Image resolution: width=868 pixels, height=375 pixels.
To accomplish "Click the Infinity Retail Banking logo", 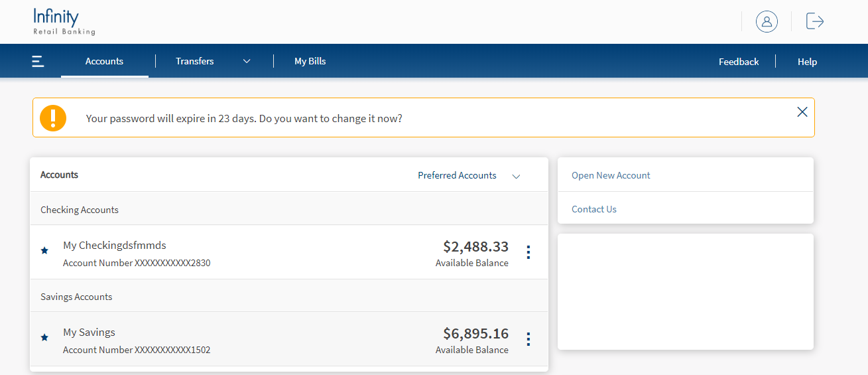I will point(64,22).
